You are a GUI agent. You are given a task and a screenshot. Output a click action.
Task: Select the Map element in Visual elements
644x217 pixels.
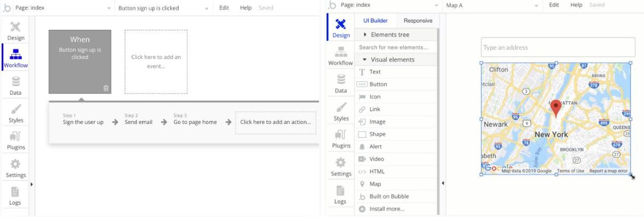point(375,184)
